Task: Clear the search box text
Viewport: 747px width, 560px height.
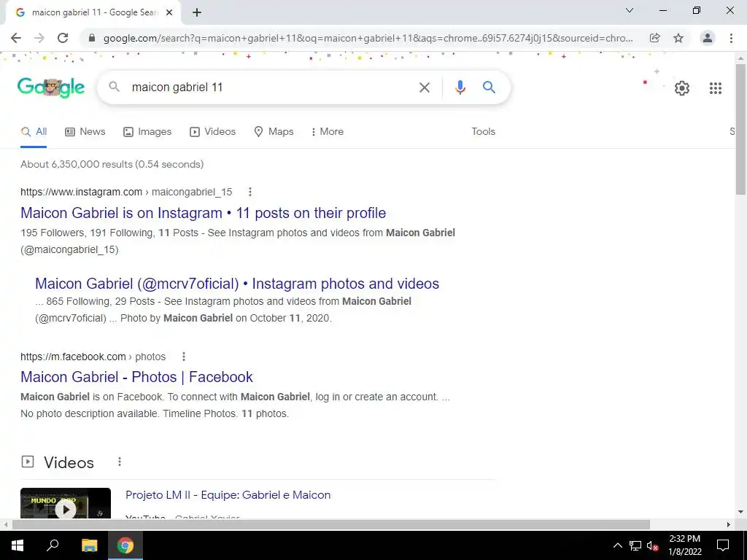Action: 424,87
